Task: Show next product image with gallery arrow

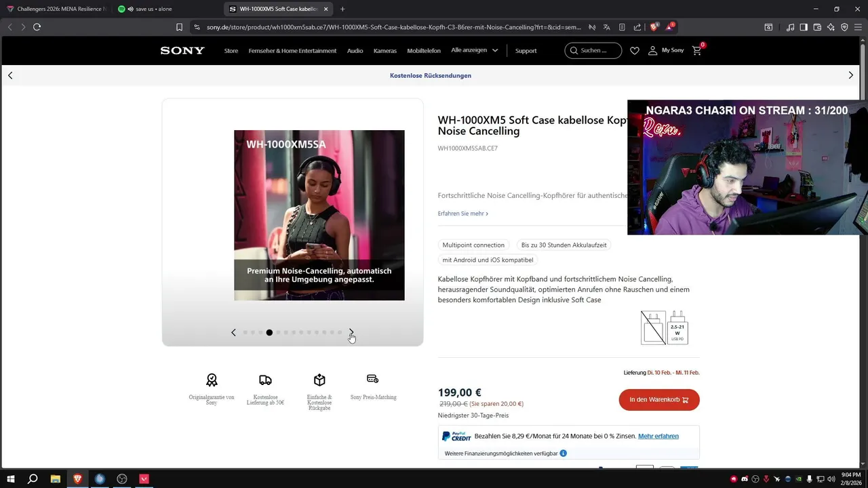Action: (351, 332)
